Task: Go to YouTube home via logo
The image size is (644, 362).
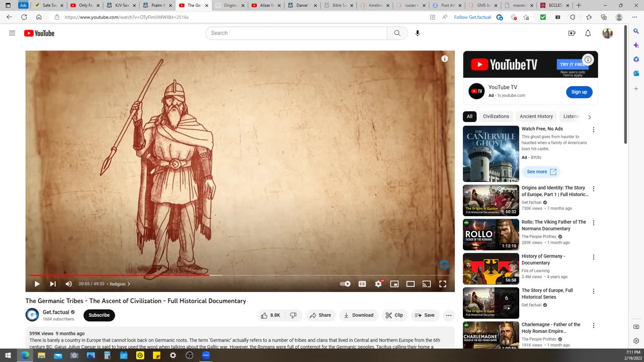Action: click(x=39, y=33)
